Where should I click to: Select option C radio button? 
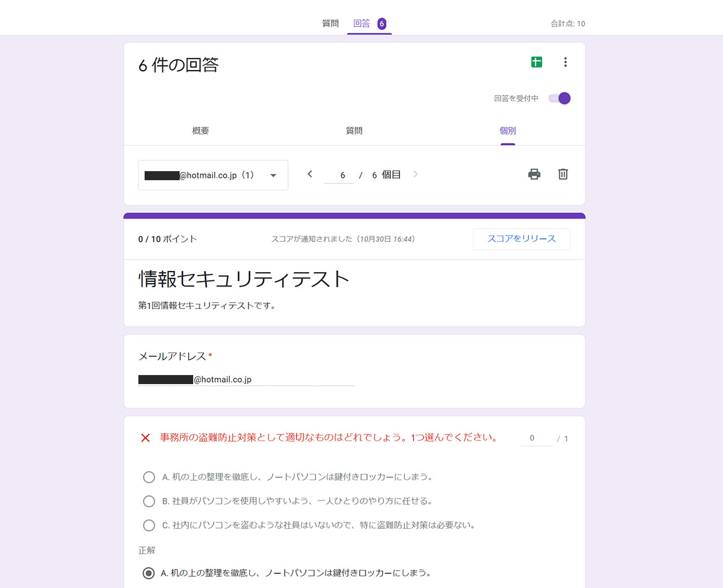coord(149,525)
